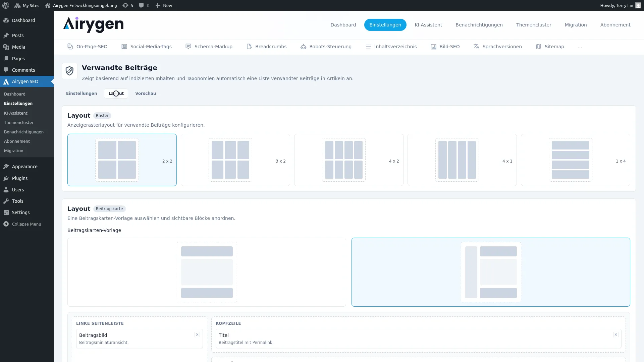Click the Schema-Markup icon
This screenshot has height=362, width=644.
[188, 47]
